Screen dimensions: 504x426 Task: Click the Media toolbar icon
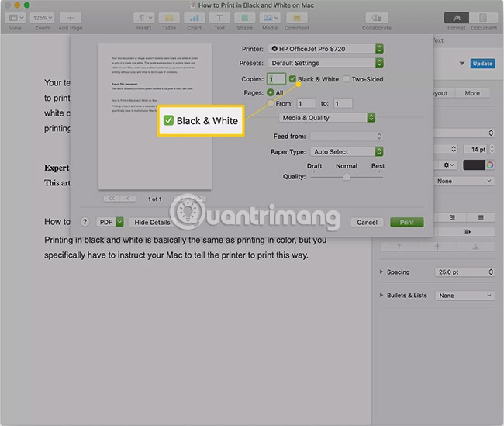coord(270,18)
